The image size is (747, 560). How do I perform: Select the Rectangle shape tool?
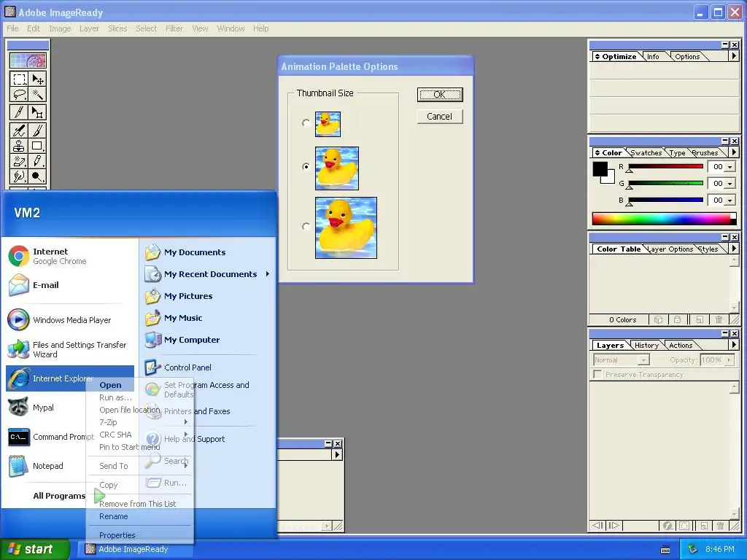click(x=38, y=145)
